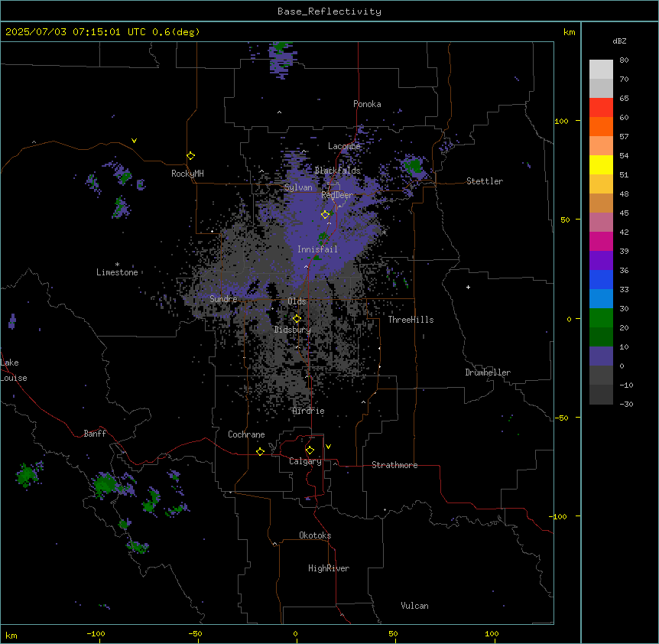This screenshot has width=659, height=644.
Task: Click the Base_Reflectivity title
Action: click(329, 11)
